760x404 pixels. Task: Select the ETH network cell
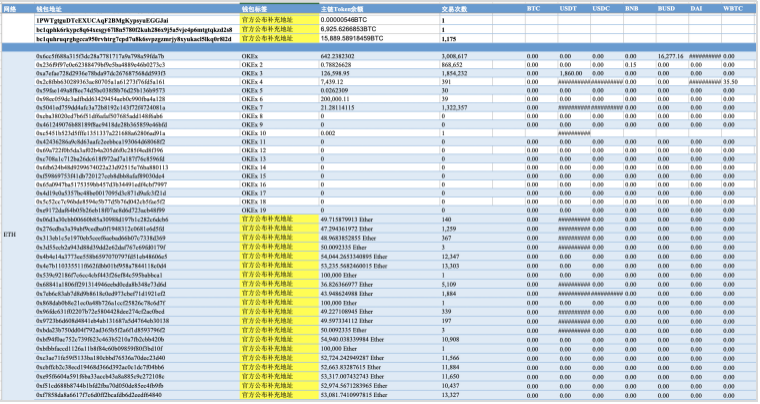10,234
